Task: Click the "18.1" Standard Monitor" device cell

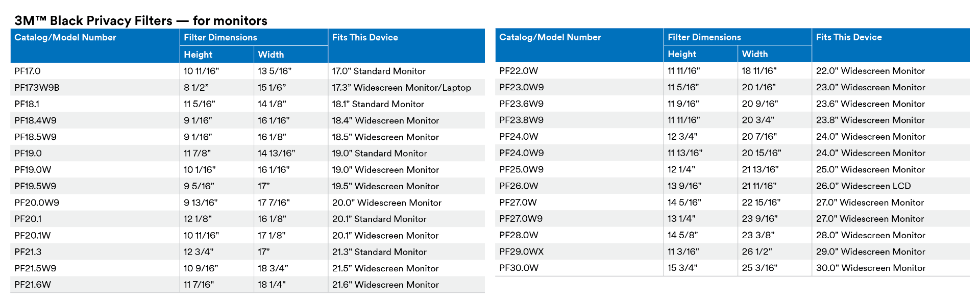Action: 378,104
